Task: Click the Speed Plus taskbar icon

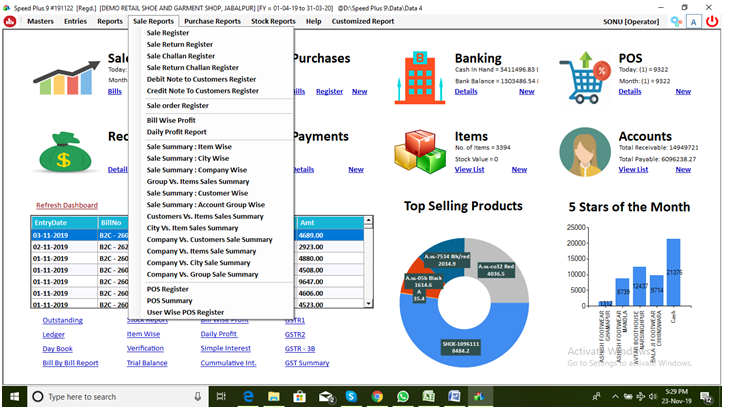Action: pyautogui.click(x=479, y=396)
